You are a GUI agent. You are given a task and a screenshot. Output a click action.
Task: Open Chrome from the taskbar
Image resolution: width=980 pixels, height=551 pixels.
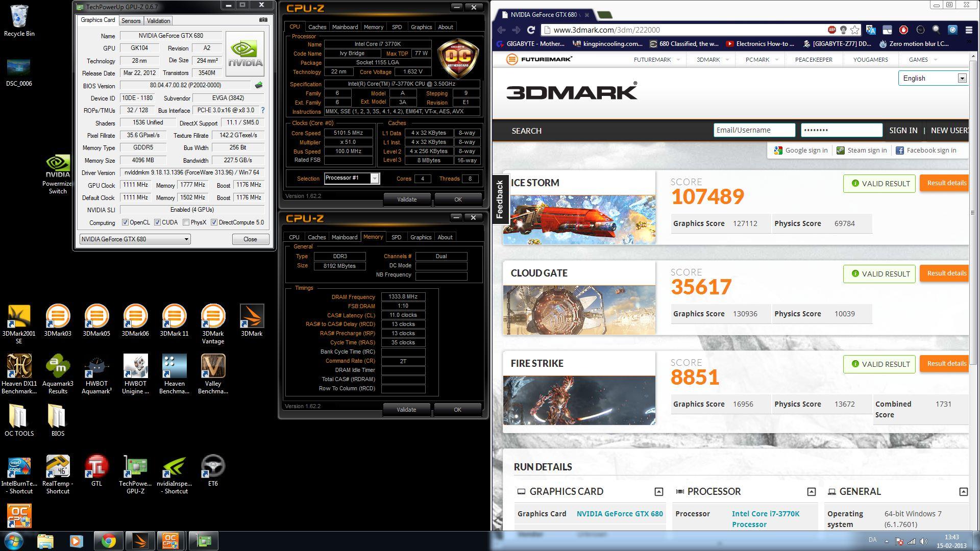coord(108,541)
